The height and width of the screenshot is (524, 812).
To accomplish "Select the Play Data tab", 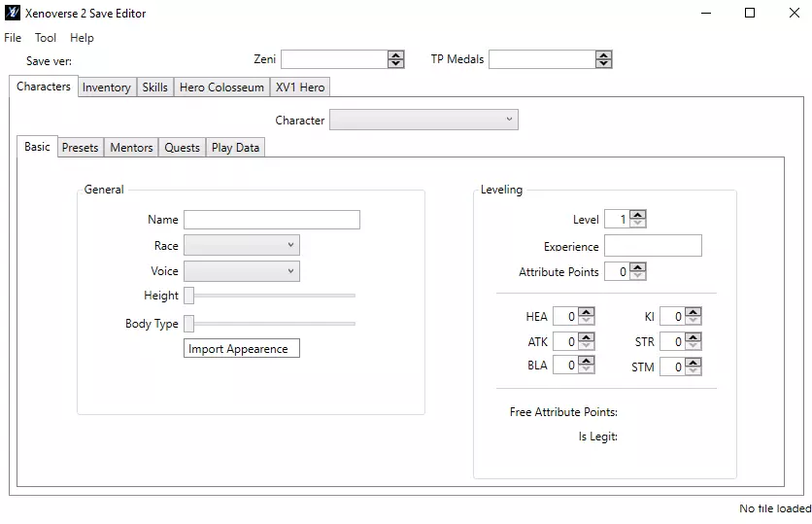I will pyautogui.click(x=235, y=148).
